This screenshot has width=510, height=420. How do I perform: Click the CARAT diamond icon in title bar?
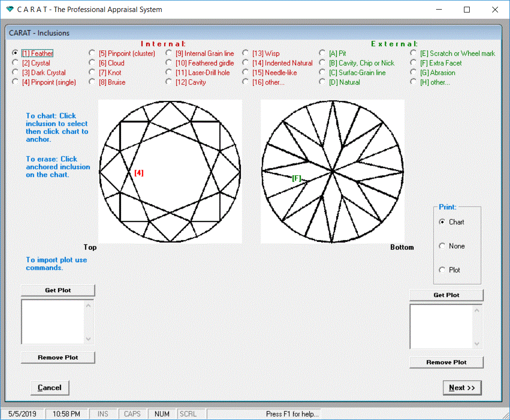[10, 10]
